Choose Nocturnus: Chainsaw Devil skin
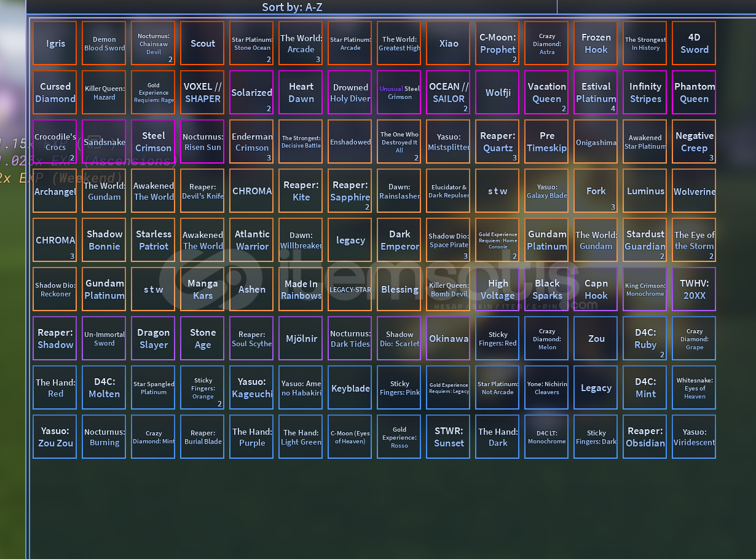Viewport: 756px width, 559px height. point(154,44)
